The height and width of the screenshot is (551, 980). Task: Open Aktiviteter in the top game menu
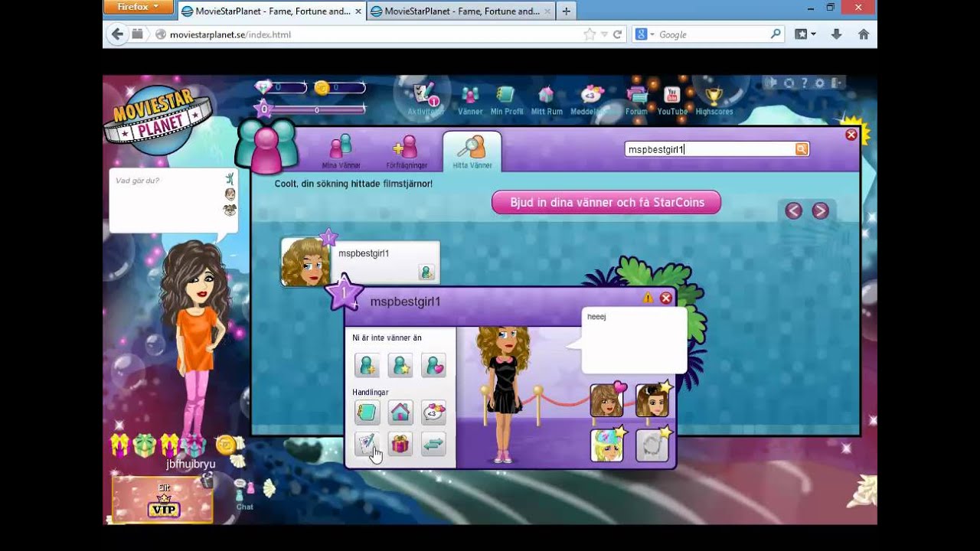[x=425, y=99]
